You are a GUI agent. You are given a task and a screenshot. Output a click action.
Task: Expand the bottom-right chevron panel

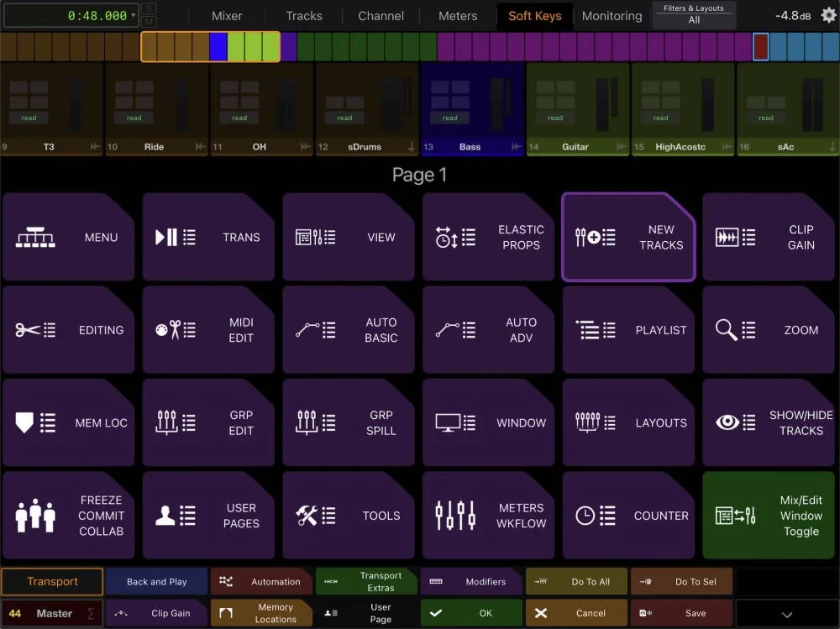coord(787,613)
